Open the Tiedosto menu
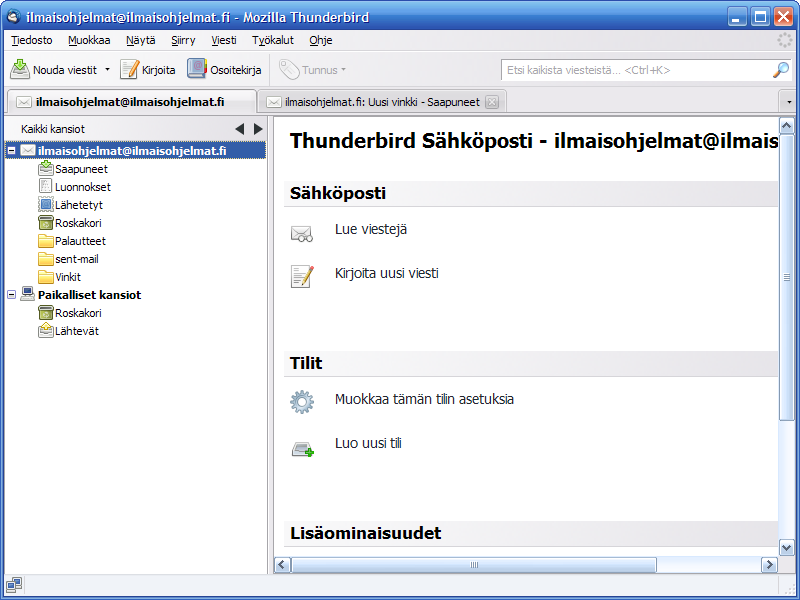Image resolution: width=800 pixels, height=600 pixels. (32, 40)
